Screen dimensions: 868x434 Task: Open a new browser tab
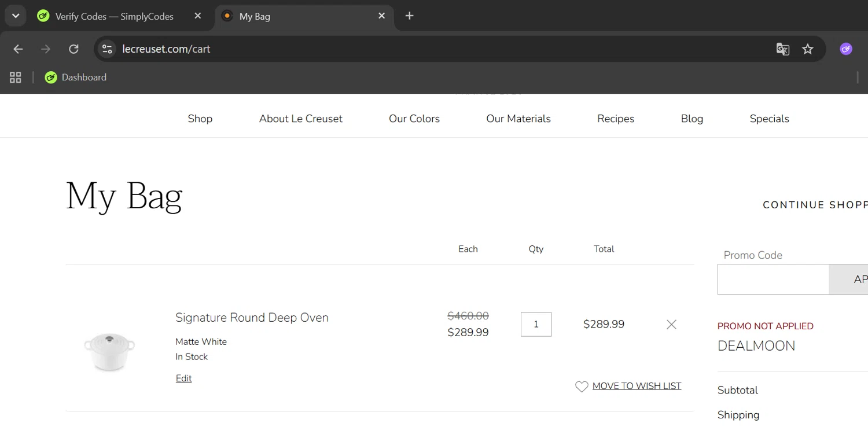410,16
